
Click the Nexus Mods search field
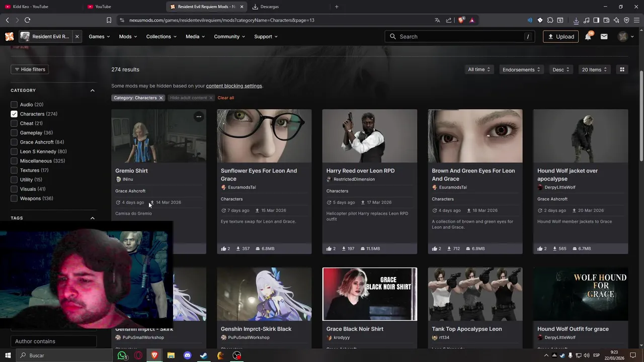(x=460, y=37)
